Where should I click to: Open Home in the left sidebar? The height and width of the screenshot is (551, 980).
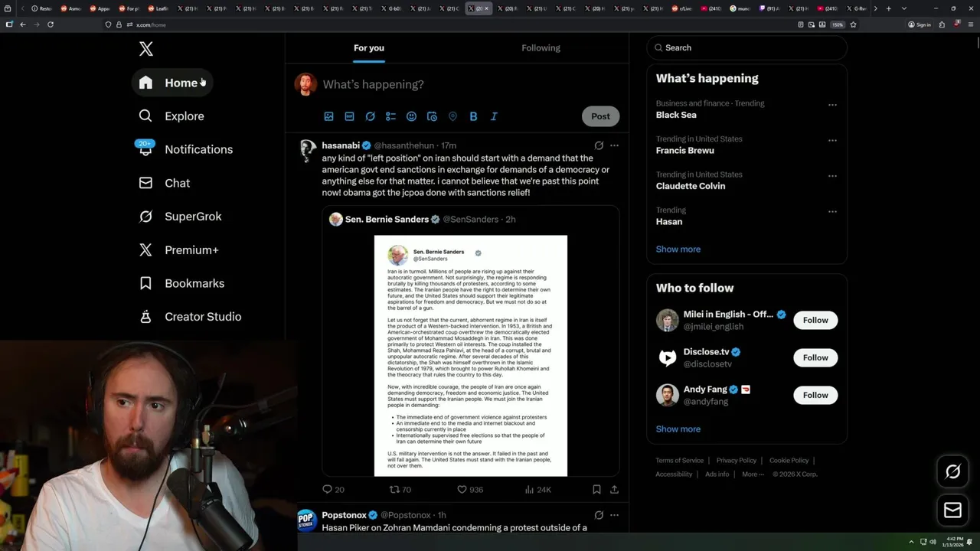172,83
